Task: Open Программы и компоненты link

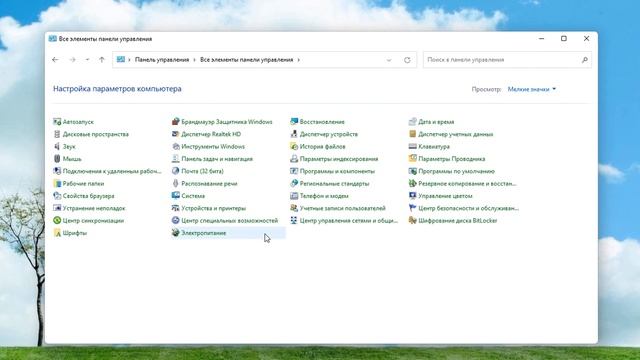Action: [337, 171]
